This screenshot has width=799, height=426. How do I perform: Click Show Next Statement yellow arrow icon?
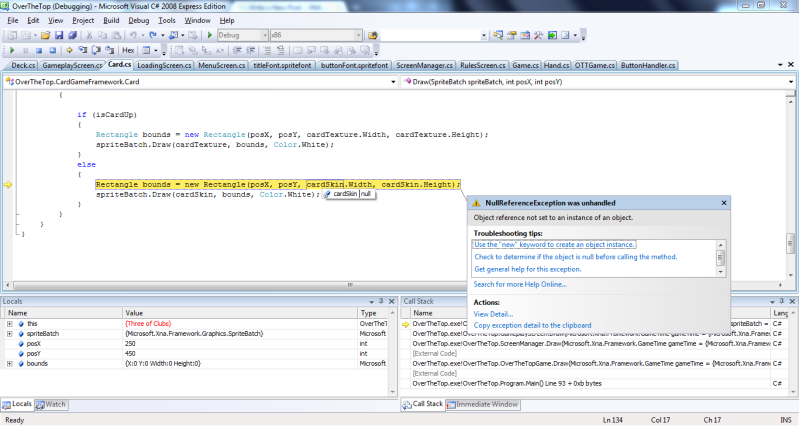(x=69, y=50)
